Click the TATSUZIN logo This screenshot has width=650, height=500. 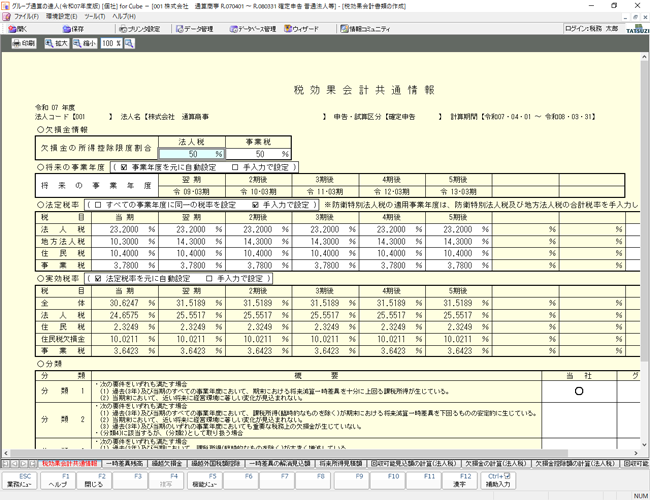(638, 29)
